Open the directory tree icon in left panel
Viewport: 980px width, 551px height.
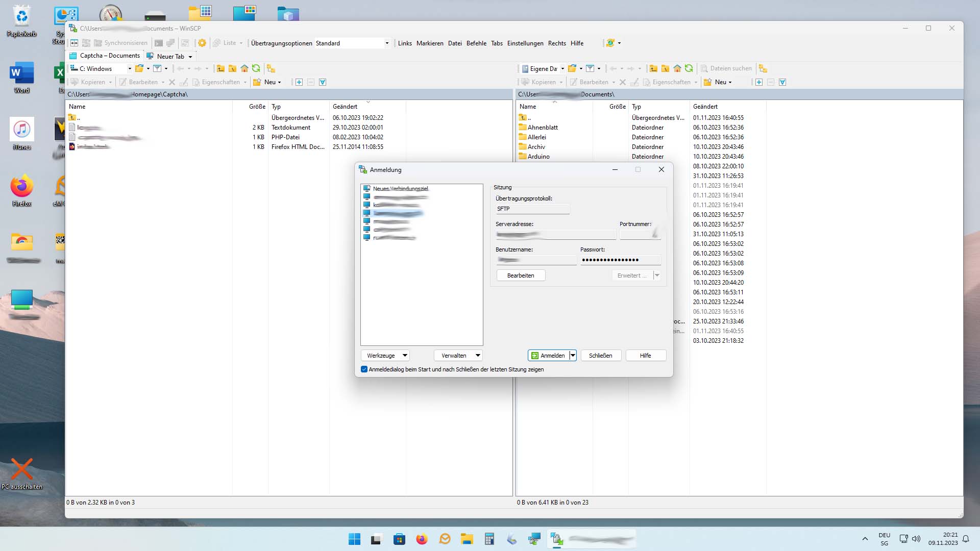tap(271, 68)
